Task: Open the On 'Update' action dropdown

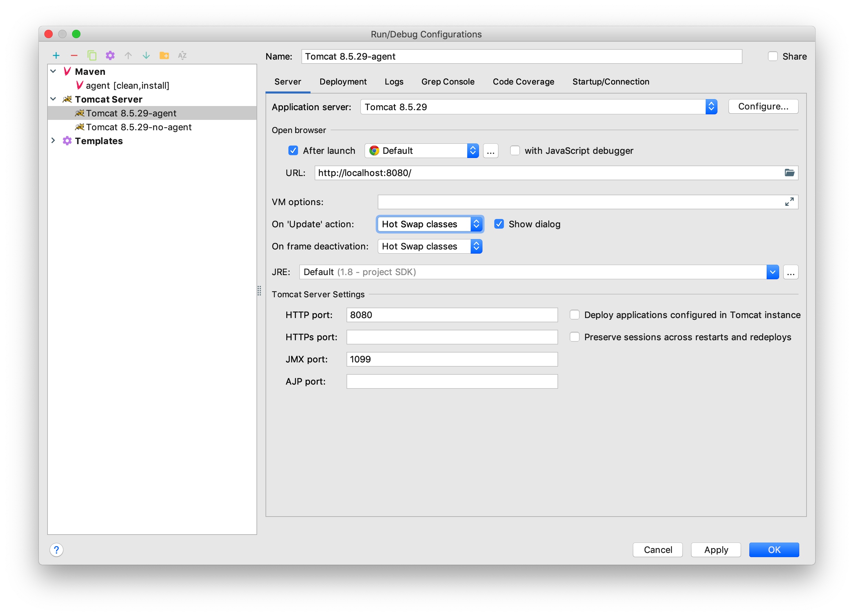Action: [430, 224]
